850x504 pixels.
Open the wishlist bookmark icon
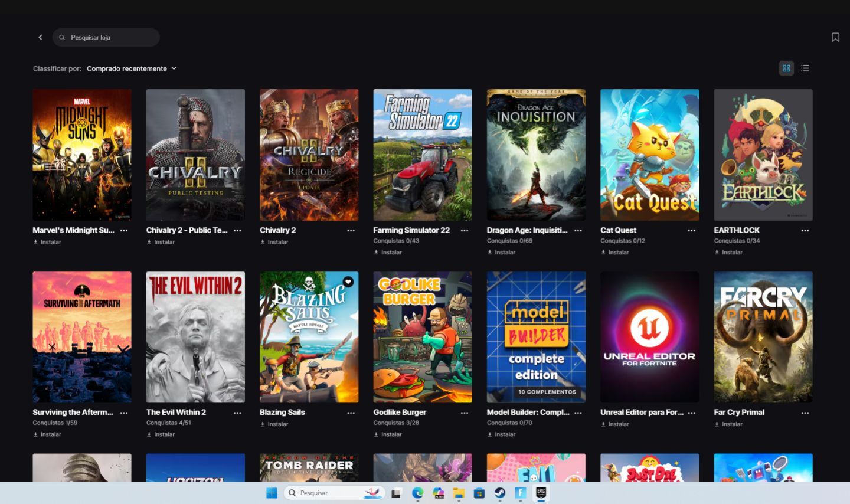click(x=835, y=37)
